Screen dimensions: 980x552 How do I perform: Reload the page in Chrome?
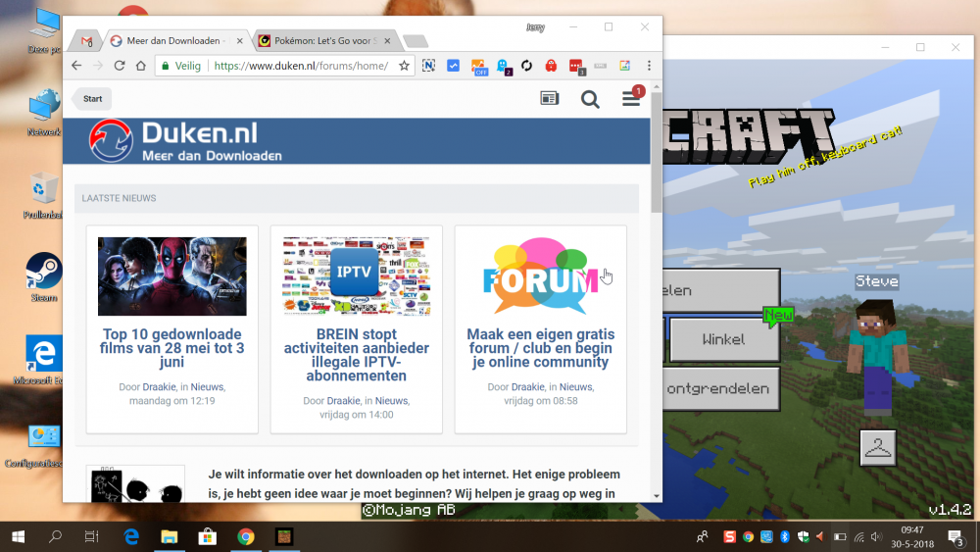[x=120, y=66]
